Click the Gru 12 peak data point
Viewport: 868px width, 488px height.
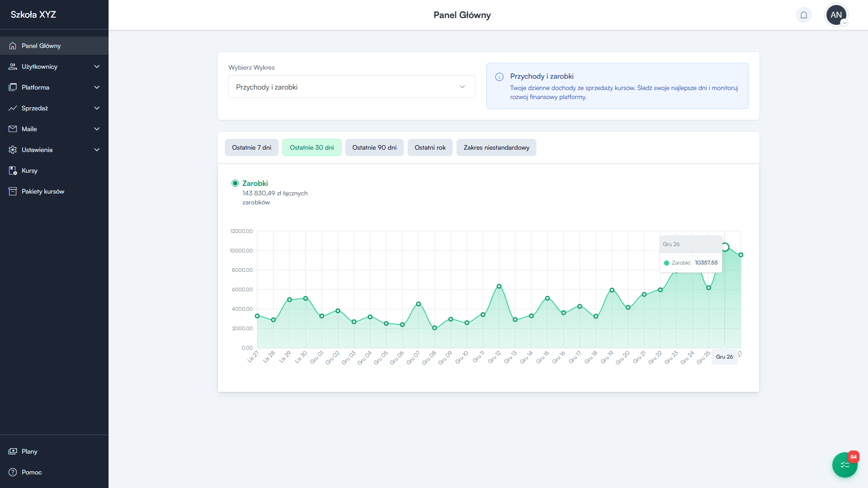(x=499, y=286)
